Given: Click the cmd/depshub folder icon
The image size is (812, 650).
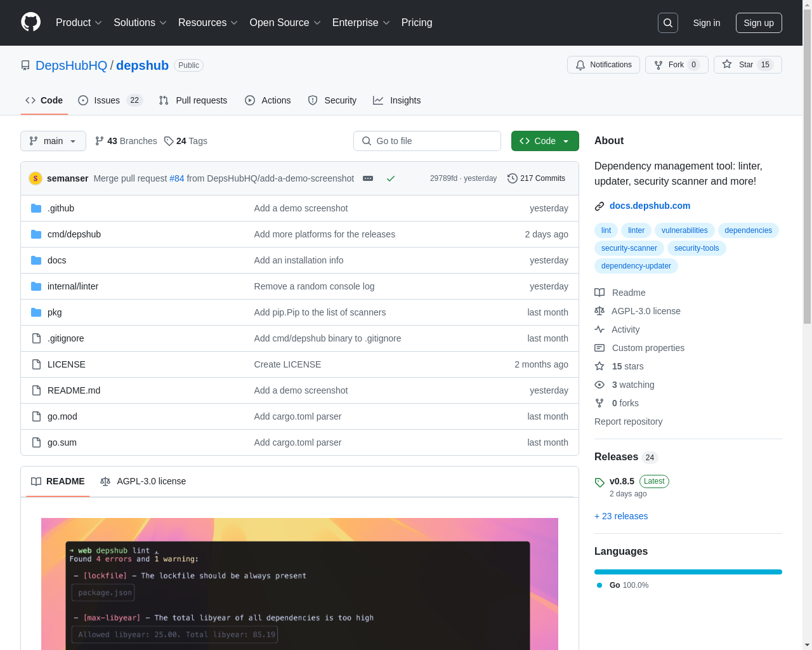Looking at the screenshot, I should pos(36,234).
